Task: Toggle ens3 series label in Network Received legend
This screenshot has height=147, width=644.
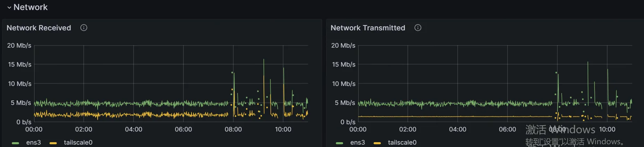Action: click(34, 143)
